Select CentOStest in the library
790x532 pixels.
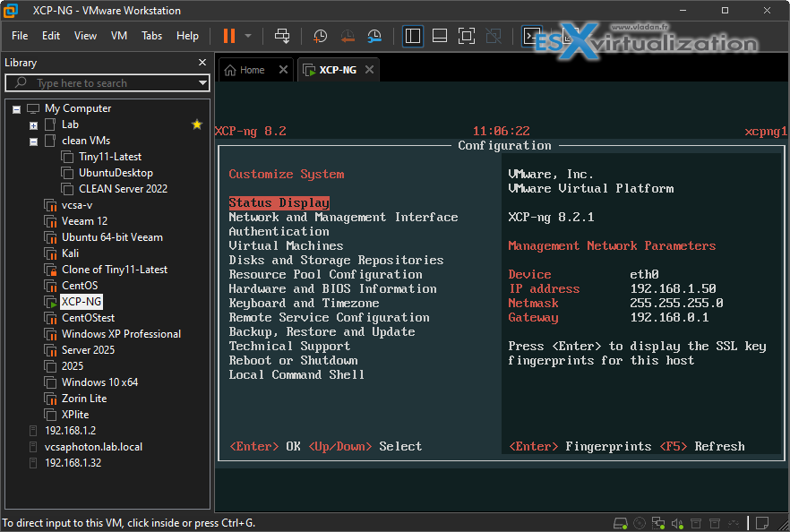tap(88, 318)
